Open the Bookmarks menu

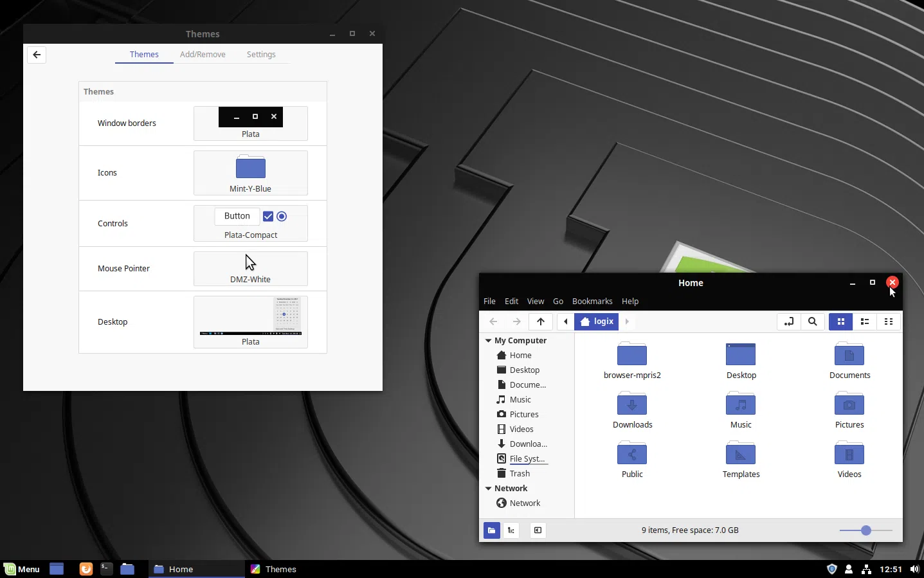click(592, 302)
